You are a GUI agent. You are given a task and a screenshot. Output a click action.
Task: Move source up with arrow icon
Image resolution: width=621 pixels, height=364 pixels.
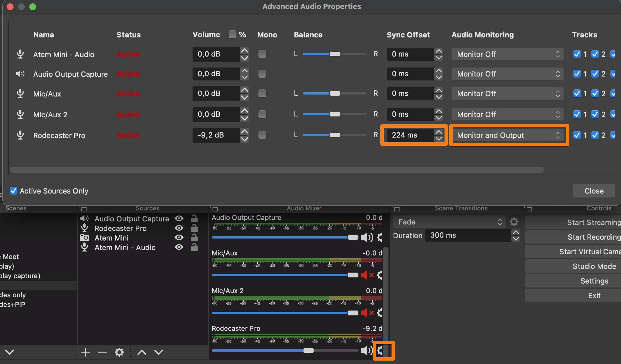(142, 352)
